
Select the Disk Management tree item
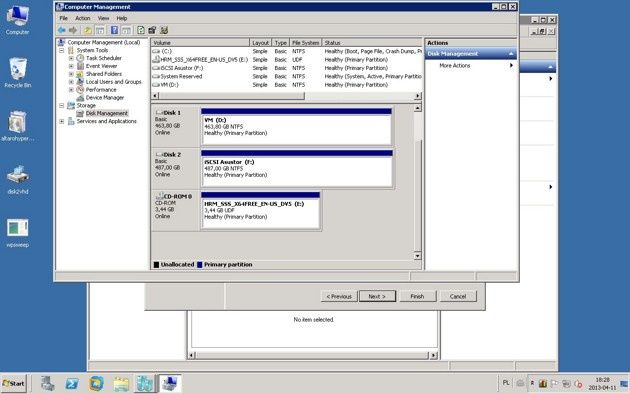pos(106,113)
